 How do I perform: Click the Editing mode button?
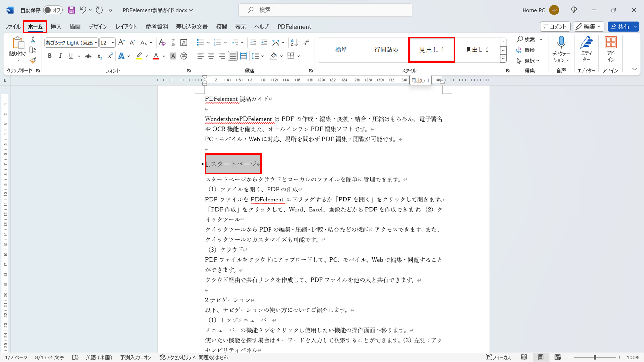click(x=589, y=27)
